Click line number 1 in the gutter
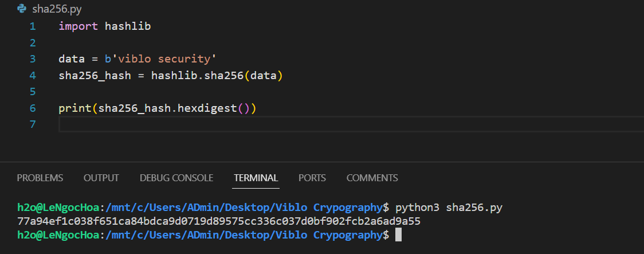Viewport: 644px width, 254px height. 32,26
